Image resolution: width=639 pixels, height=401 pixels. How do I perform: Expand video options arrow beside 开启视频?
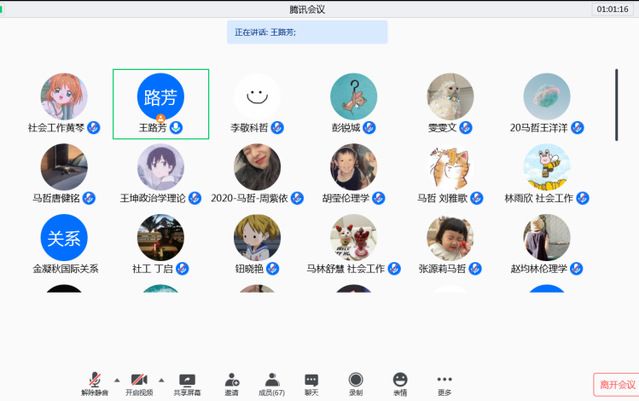pyautogui.click(x=161, y=380)
